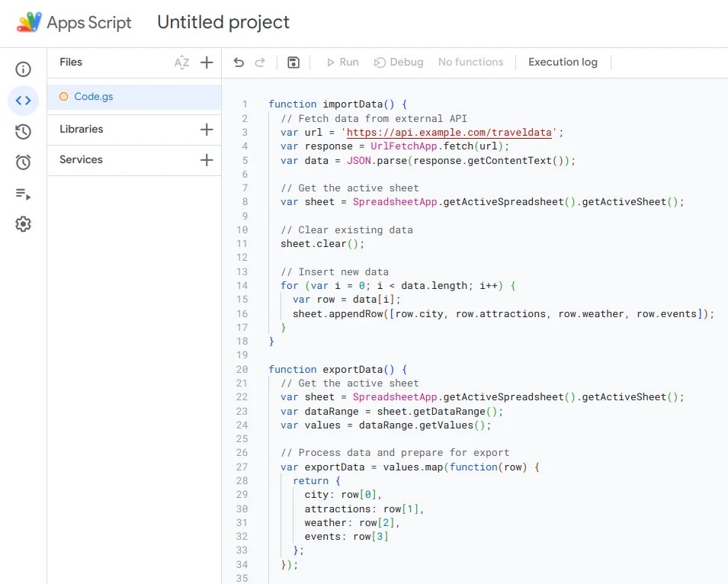
Task: Click the sheet.appendRow code line
Action: click(503, 314)
